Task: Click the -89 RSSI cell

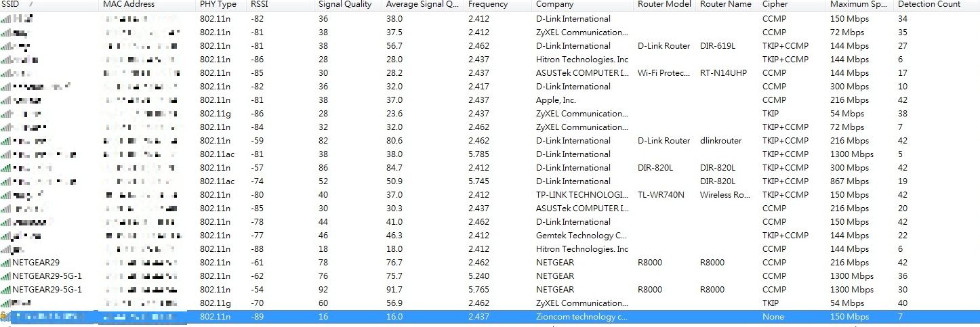Action: tap(257, 317)
